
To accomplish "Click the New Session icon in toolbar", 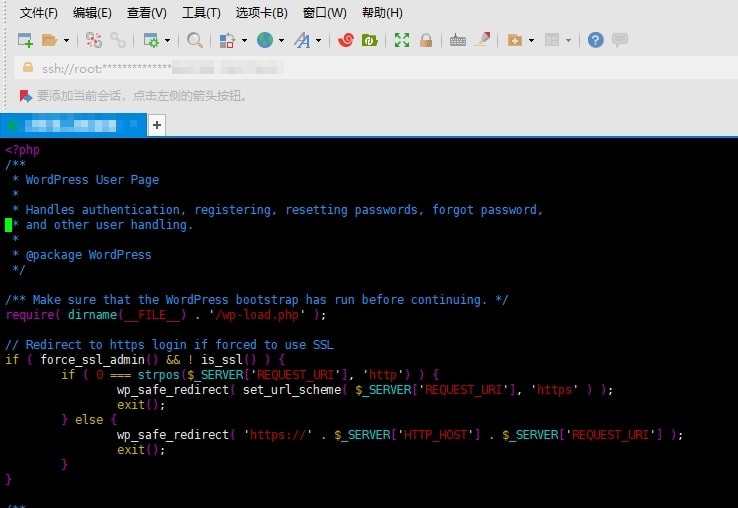I will 25,40.
